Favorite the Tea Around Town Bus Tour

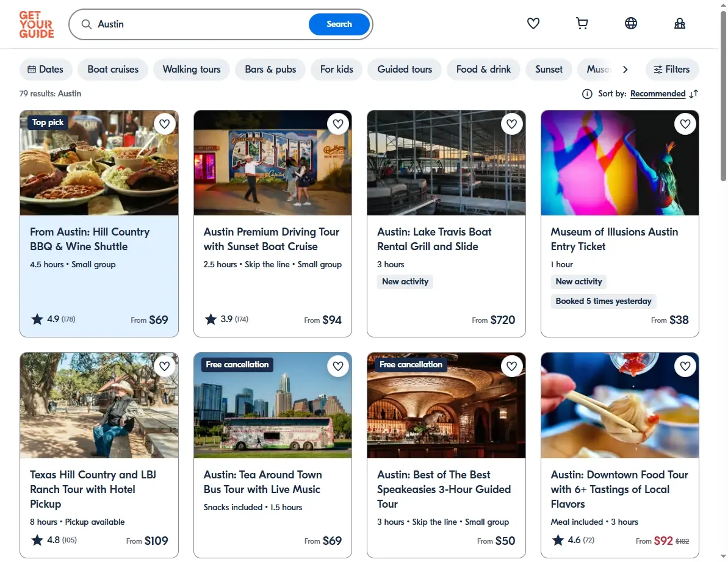(x=338, y=366)
